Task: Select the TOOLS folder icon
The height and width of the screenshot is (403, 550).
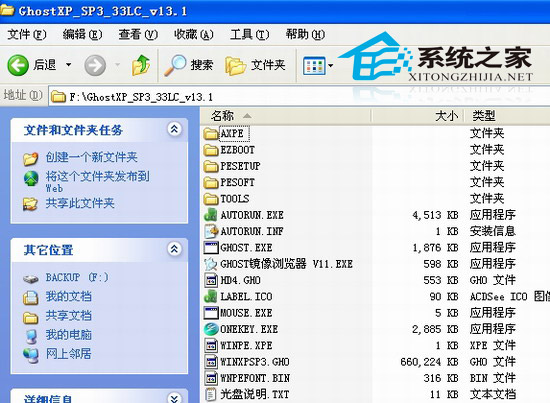Action: (x=211, y=199)
